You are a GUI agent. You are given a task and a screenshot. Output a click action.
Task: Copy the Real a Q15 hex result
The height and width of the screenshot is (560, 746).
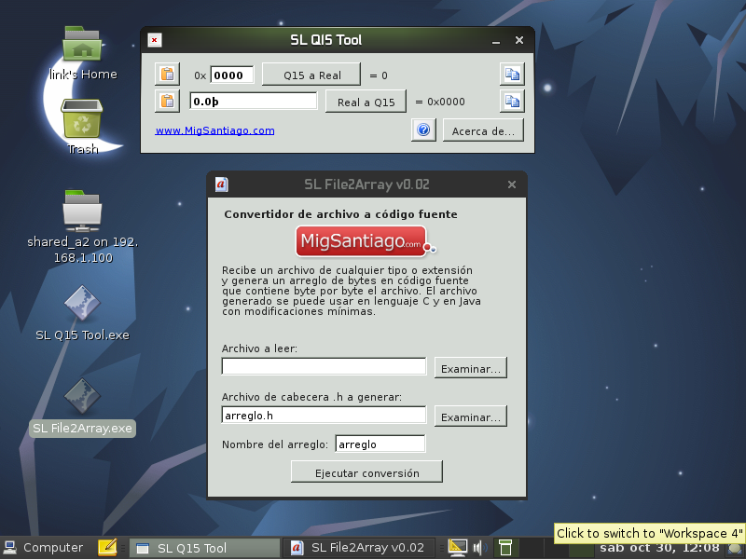(x=512, y=101)
